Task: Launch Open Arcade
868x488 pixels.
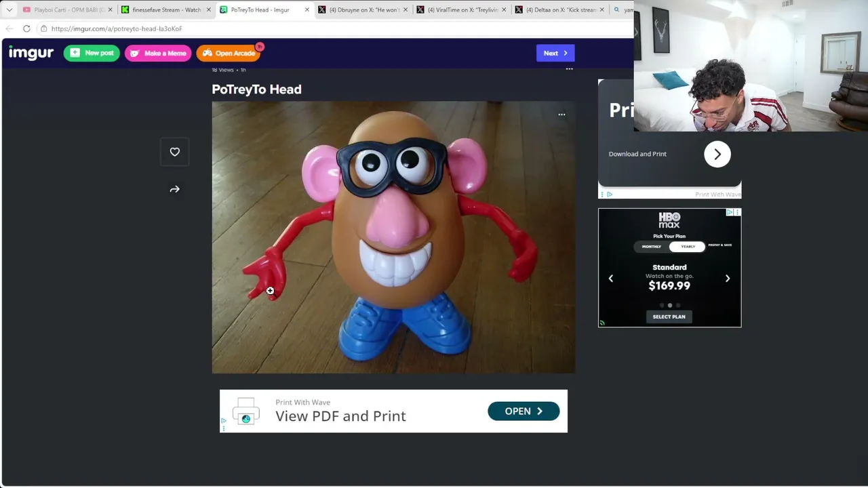Action: (x=229, y=53)
